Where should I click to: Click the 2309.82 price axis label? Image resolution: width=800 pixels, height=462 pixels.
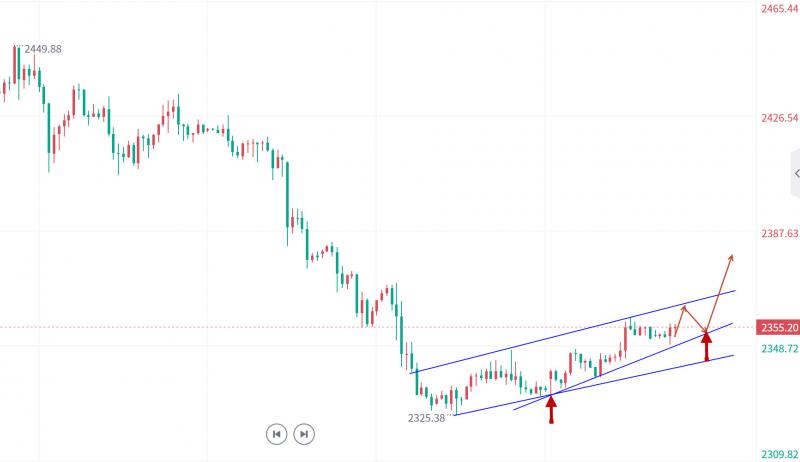778,453
